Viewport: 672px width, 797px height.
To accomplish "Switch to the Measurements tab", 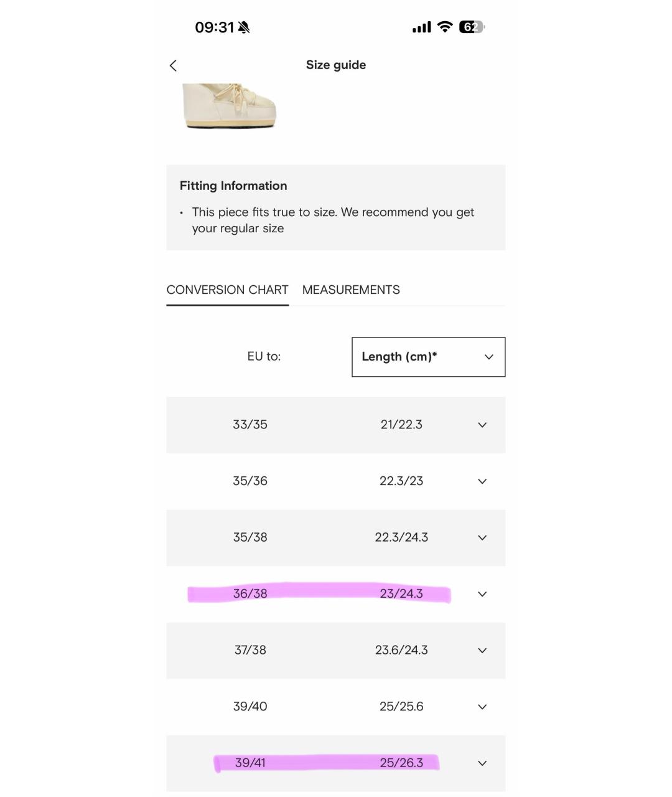I will coord(351,290).
